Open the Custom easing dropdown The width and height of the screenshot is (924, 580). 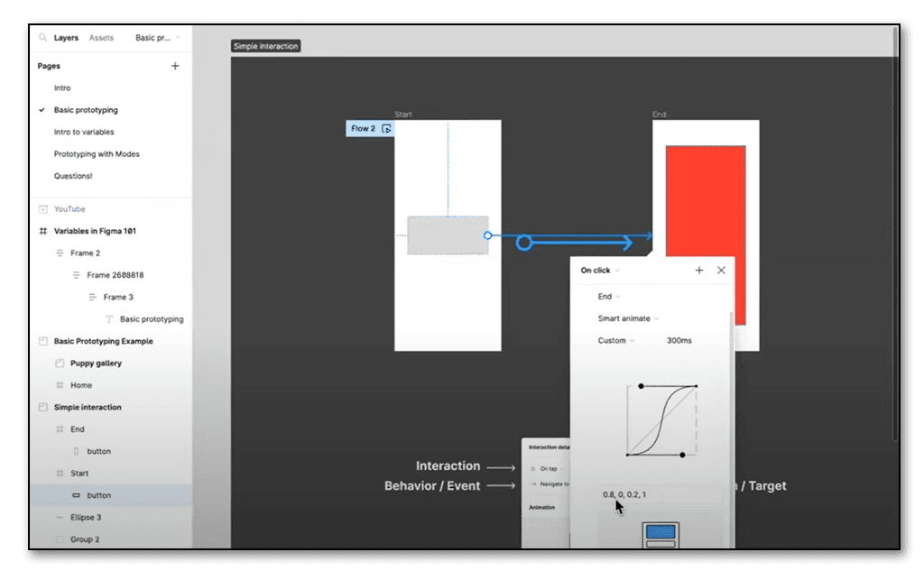tap(615, 341)
